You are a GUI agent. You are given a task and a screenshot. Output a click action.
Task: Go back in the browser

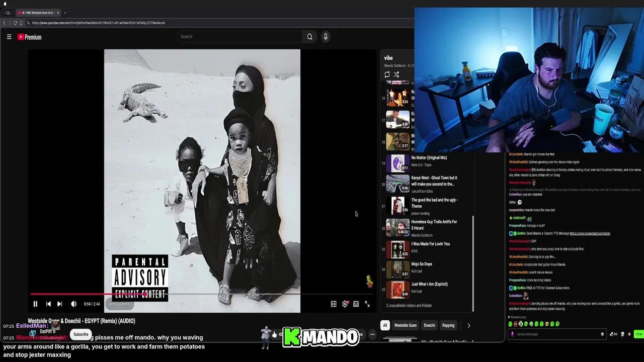tap(4, 23)
